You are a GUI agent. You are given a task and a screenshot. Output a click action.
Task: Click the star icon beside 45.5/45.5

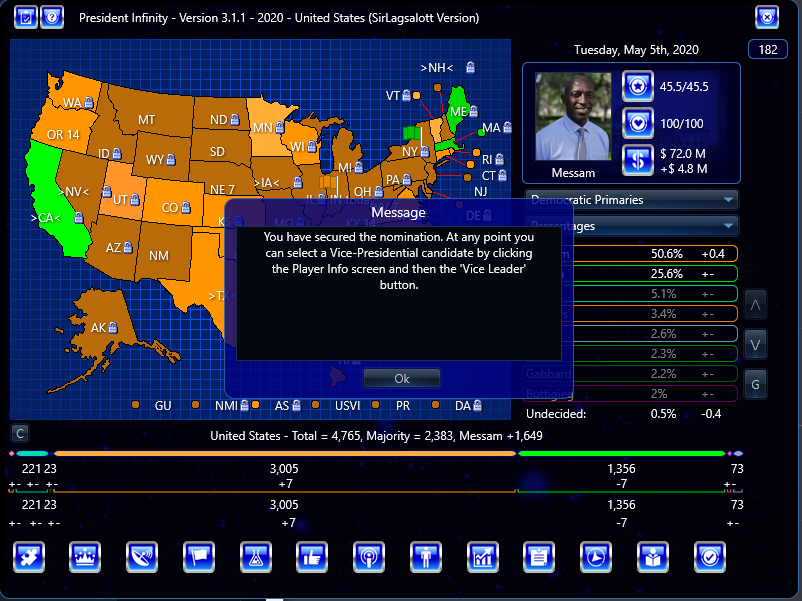tap(637, 86)
